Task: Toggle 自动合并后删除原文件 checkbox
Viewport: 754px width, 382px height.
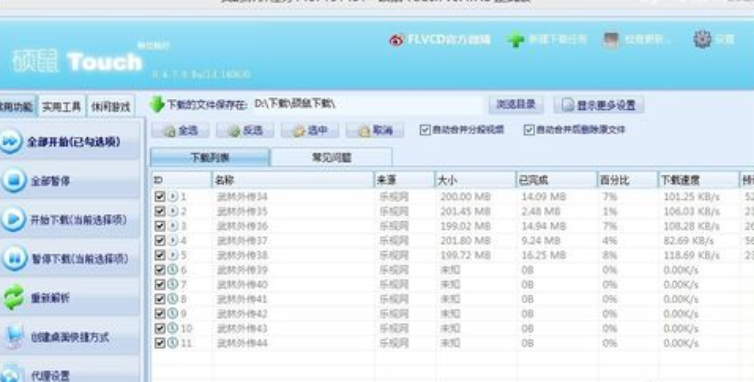Action: point(529,130)
